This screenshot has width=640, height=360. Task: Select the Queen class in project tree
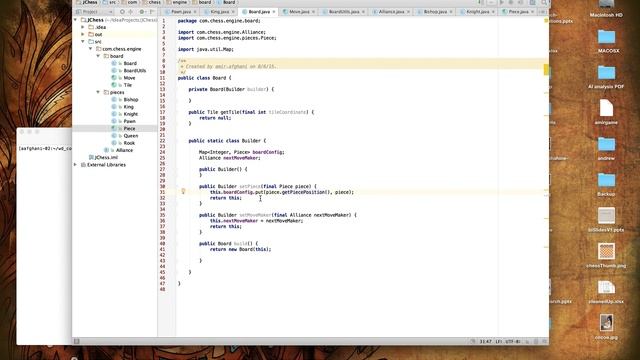[131, 136]
